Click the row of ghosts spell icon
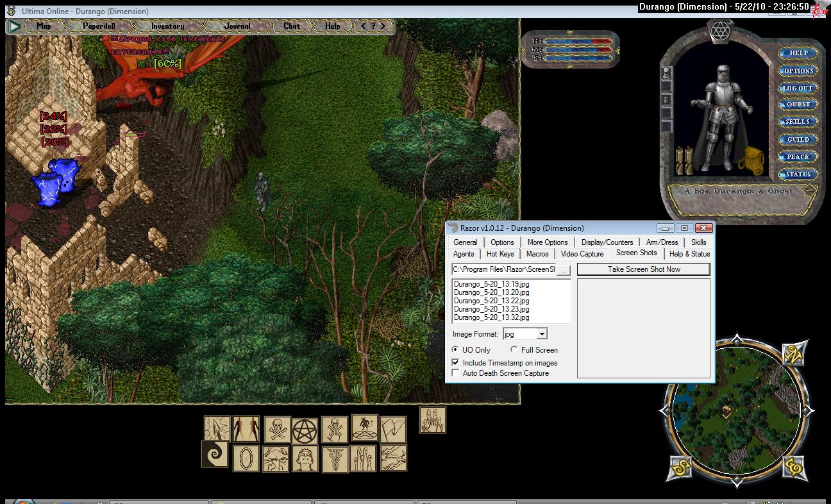Screen dimensions: 831x504 click(x=363, y=458)
